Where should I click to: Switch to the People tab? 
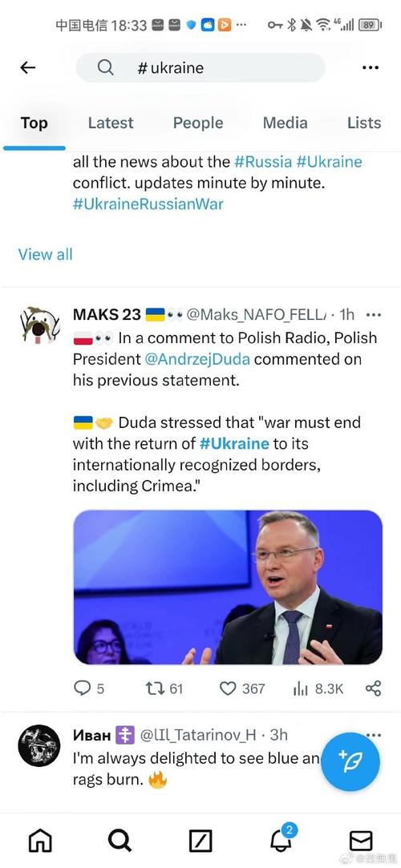coord(198,123)
